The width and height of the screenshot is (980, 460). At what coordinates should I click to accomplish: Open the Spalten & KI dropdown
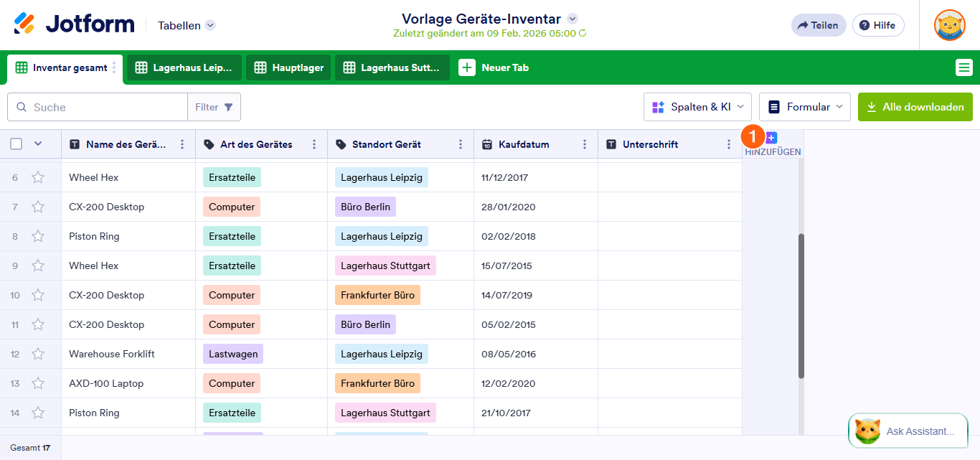[697, 107]
